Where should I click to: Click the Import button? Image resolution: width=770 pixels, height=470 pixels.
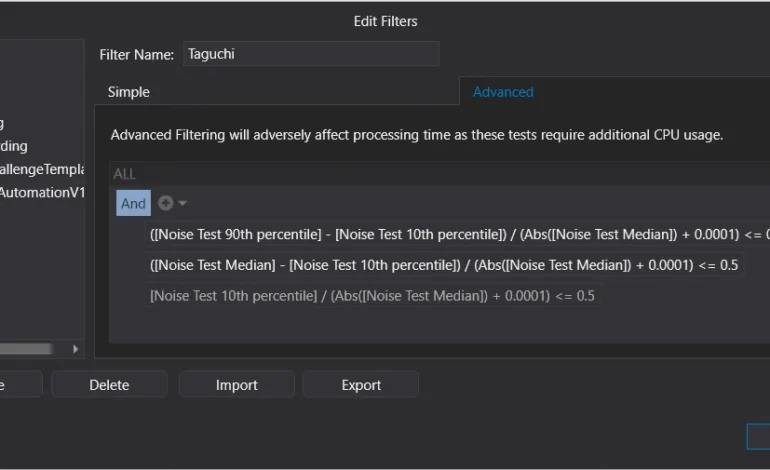pyautogui.click(x=237, y=385)
